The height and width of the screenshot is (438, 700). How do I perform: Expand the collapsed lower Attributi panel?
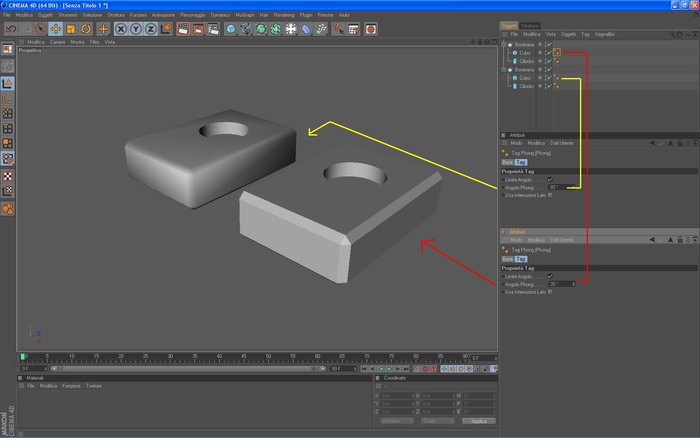(x=504, y=232)
